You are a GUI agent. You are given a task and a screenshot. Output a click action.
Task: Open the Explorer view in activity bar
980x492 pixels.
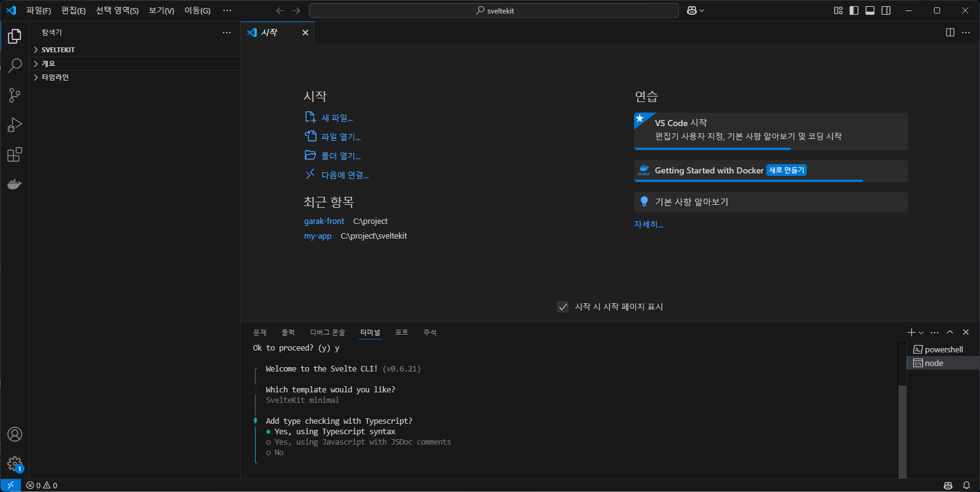click(x=15, y=36)
